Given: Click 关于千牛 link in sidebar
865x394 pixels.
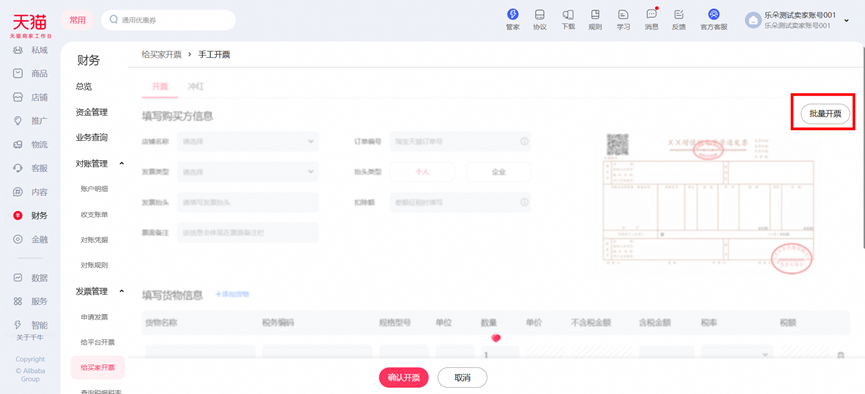Looking at the screenshot, I should [30, 338].
